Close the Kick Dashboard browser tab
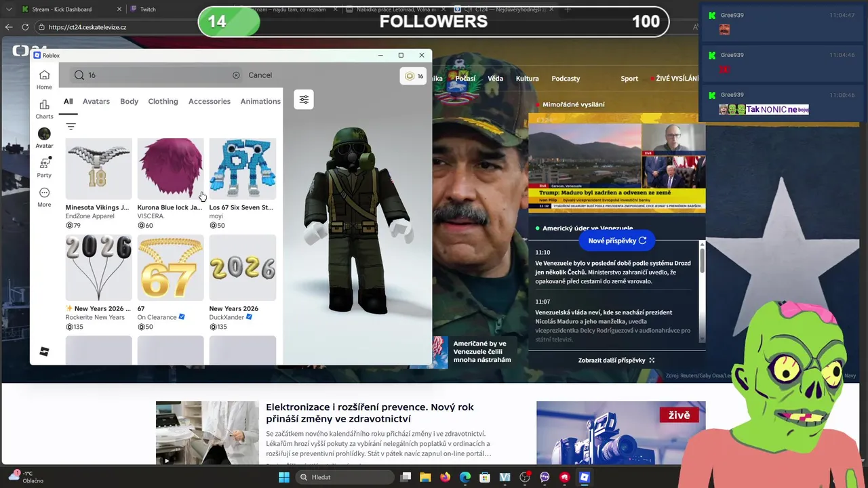This screenshot has height=488, width=868. pyautogui.click(x=119, y=9)
